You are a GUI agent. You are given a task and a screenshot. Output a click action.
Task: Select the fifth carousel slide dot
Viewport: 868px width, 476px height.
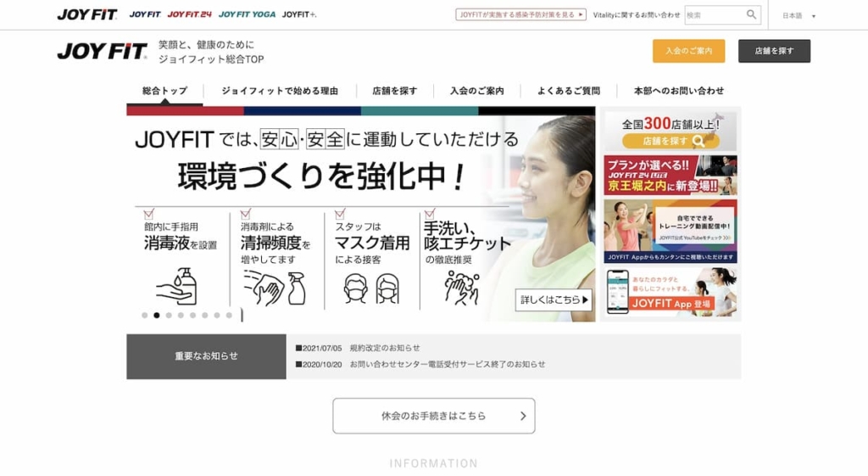(x=192, y=316)
